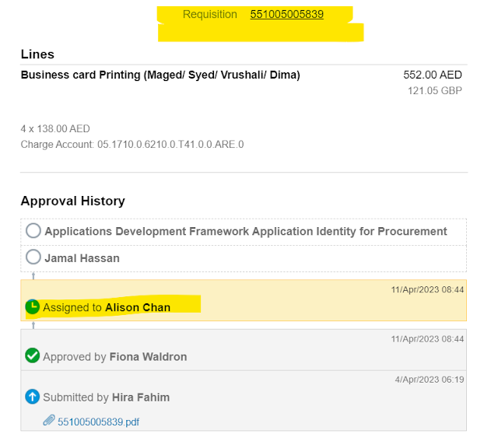The height and width of the screenshot is (448, 498).
Task: Click the small arrow below Jamal Hassan row
Action: [33, 275]
